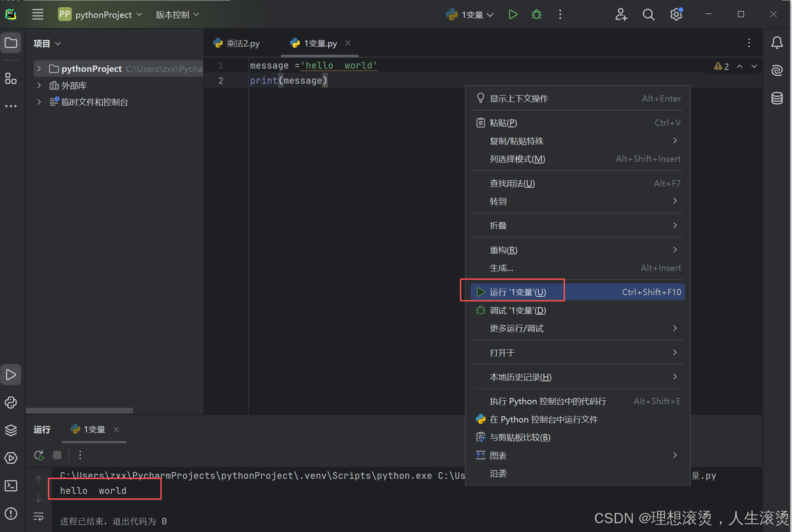This screenshot has width=792, height=532.
Task: Open the Services tool window icon
Action: click(11, 458)
